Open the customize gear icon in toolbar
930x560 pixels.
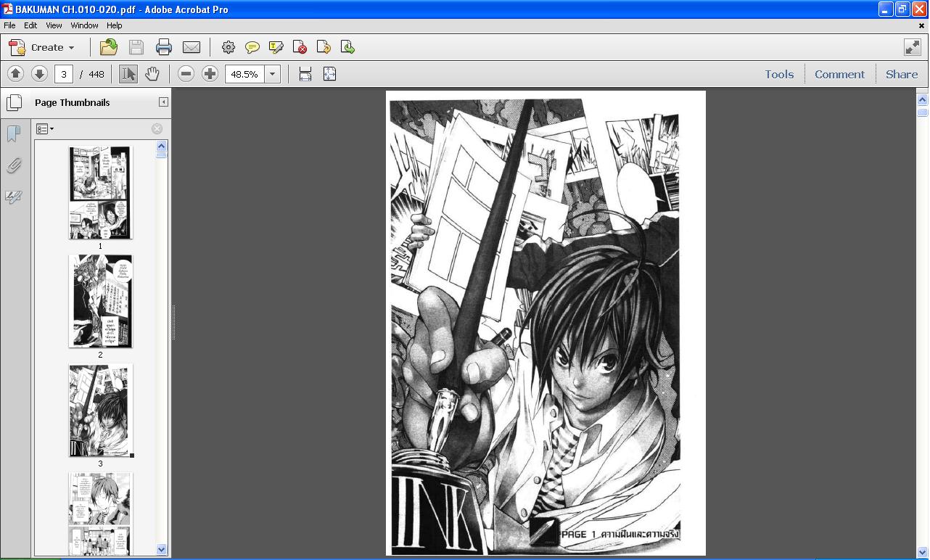[x=229, y=47]
